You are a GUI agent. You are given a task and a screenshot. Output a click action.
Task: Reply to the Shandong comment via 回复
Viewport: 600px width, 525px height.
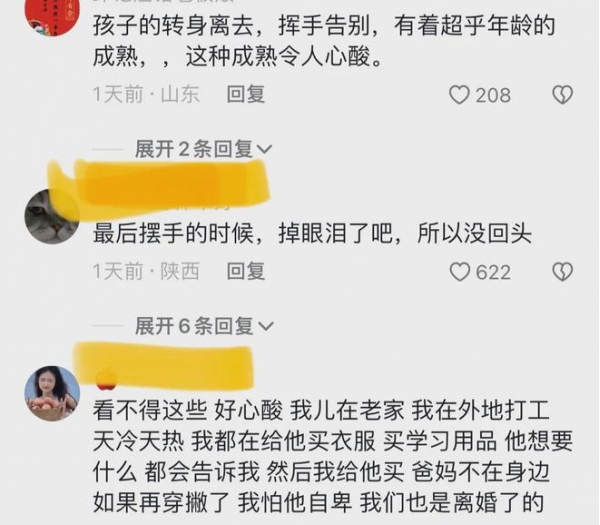pos(246,95)
